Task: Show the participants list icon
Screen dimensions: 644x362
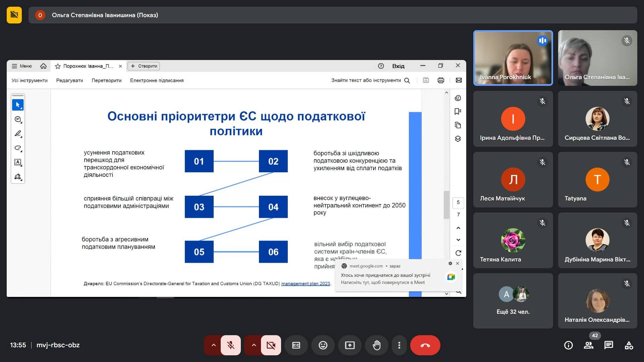Action: point(588,345)
